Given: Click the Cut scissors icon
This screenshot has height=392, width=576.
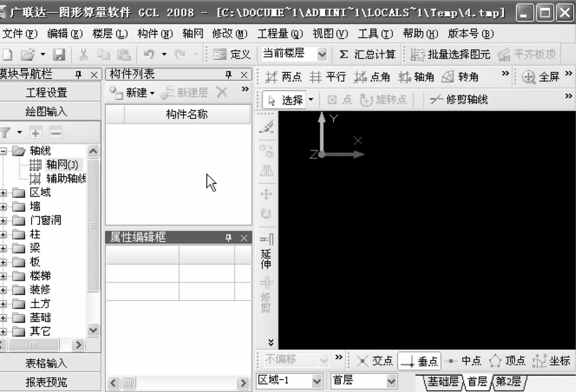Looking at the screenshot, I should coord(84,54).
